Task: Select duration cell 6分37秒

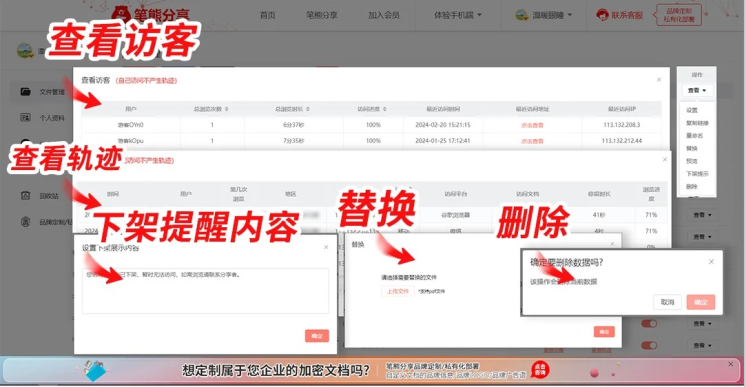Action: click(294, 125)
